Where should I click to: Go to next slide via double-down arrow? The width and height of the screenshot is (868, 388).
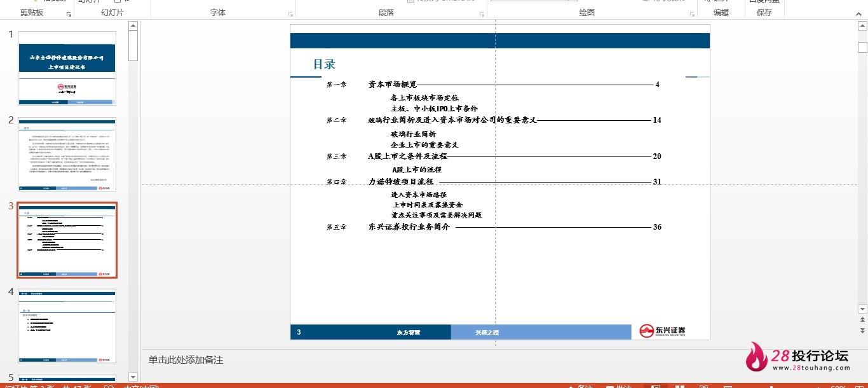tap(862, 331)
